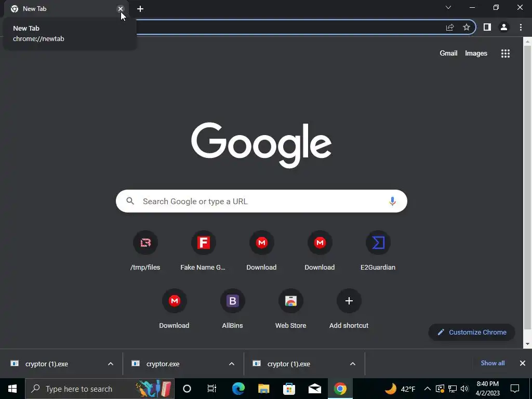The height and width of the screenshot is (399, 532).
Task: Focus the Chrome address bar
Action: (x=288, y=27)
